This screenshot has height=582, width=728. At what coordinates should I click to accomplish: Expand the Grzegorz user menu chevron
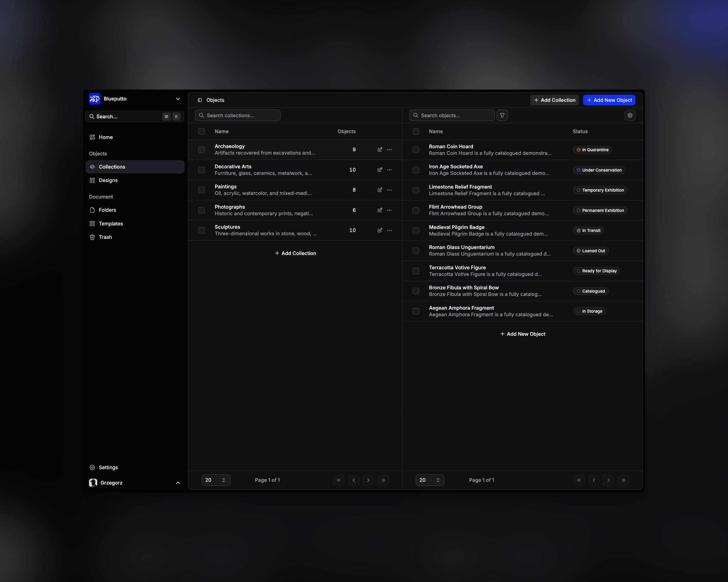click(178, 483)
